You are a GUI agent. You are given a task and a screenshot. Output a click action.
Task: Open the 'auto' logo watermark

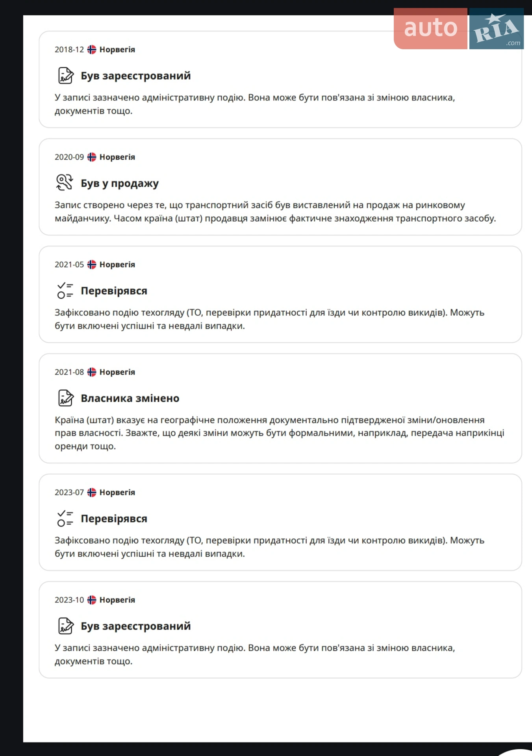pyautogui.click(x=430, y=28)
